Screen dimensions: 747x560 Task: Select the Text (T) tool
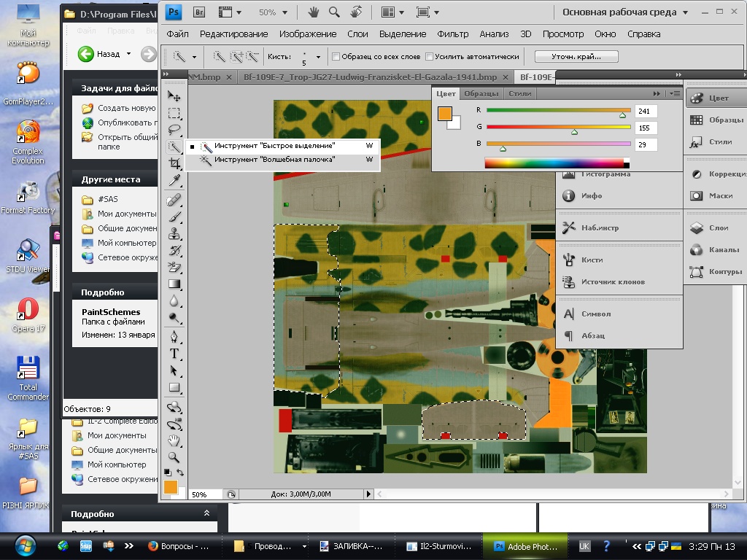174,354
